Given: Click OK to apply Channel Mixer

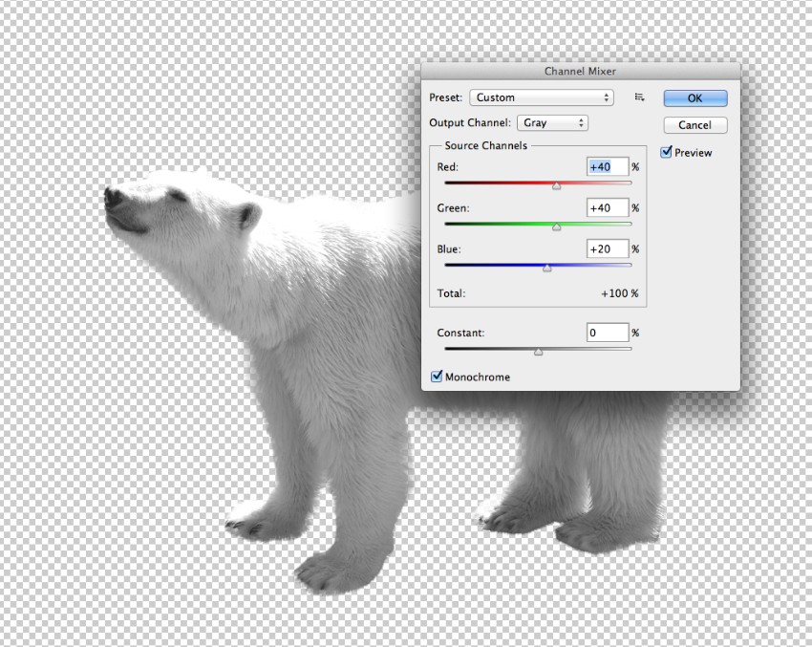Looking at the screenshot, I should (695, 97).
